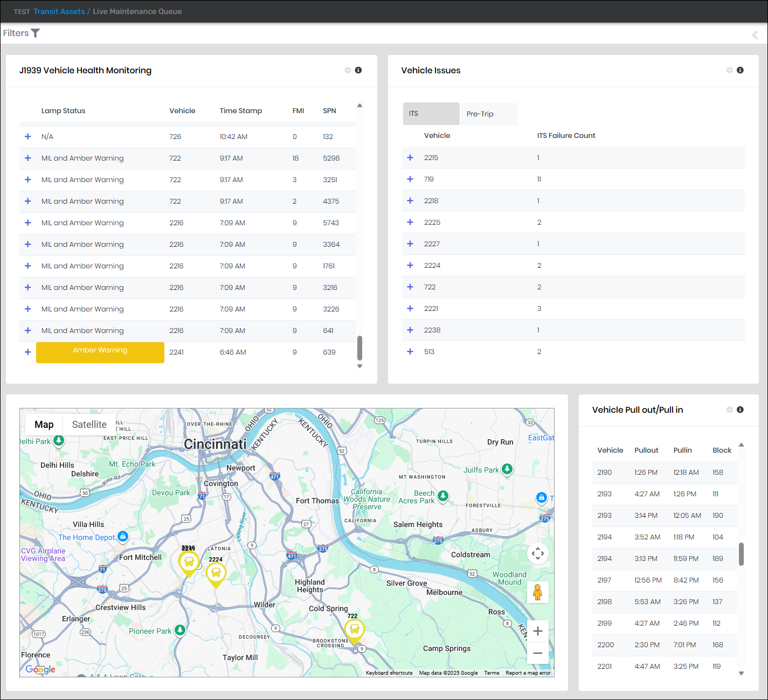Expand the Amber Warning 2241 row
The width and height of the screenshot is (768, 700).
point(28,352)
